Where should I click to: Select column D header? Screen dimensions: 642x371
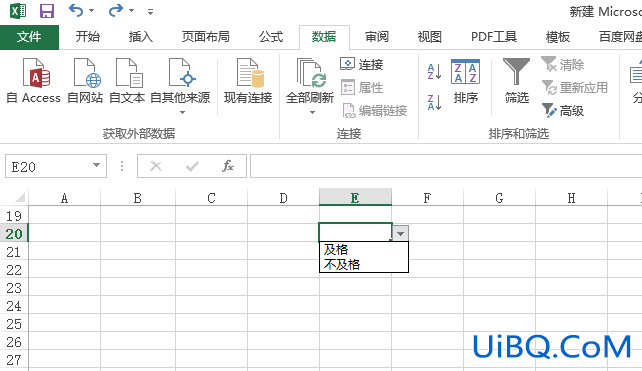point(283,198)
